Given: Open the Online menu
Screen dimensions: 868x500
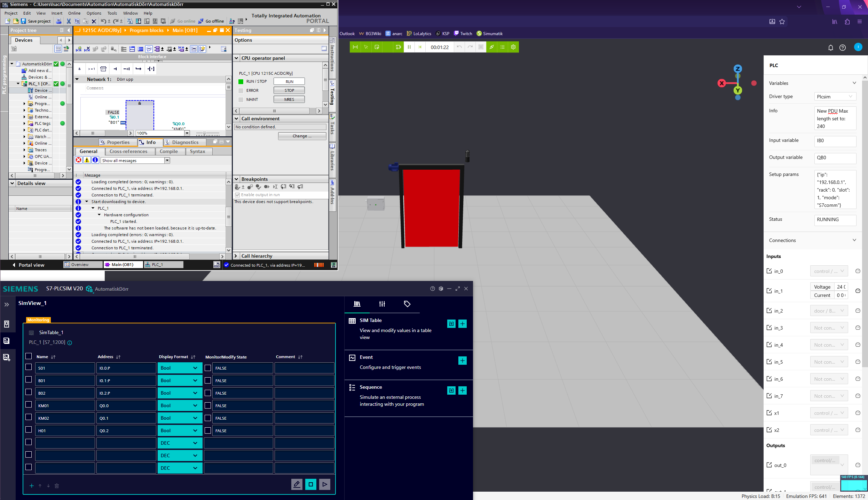Looking at the screenshot, I should point(74,13).
